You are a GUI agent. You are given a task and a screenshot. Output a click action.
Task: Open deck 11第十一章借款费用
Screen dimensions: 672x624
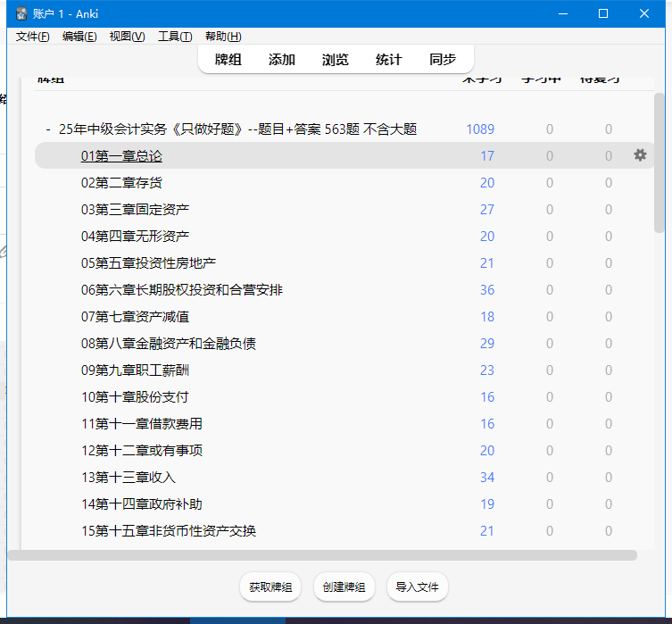tap(142, 424)
